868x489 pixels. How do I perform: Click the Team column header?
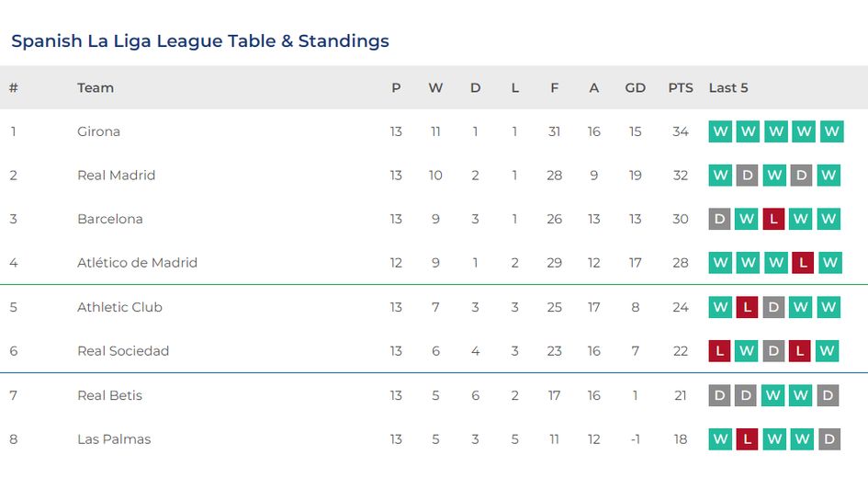[x=96, y=88]
